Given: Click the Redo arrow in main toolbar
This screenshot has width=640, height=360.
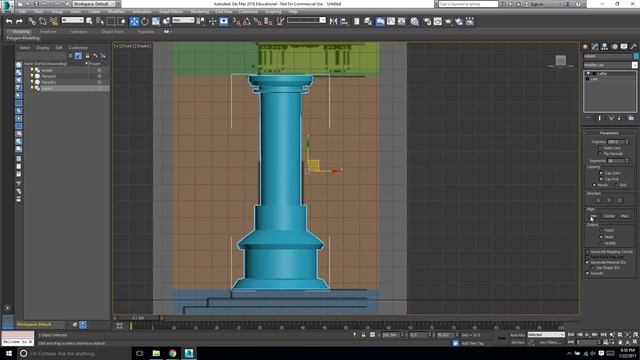Looking at the screenshot, I should coord(19,21).
